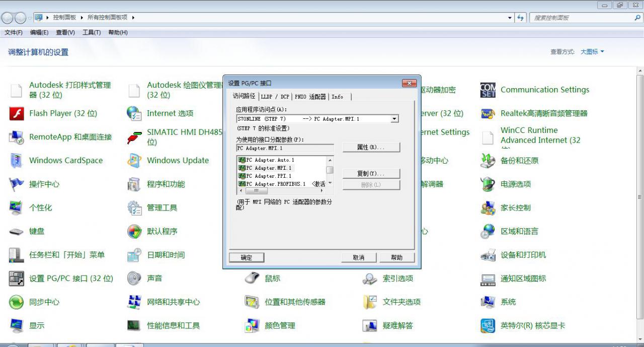Select the 访问路径 tab
This screenshot has width=644, height=347.
click(244, 96)
